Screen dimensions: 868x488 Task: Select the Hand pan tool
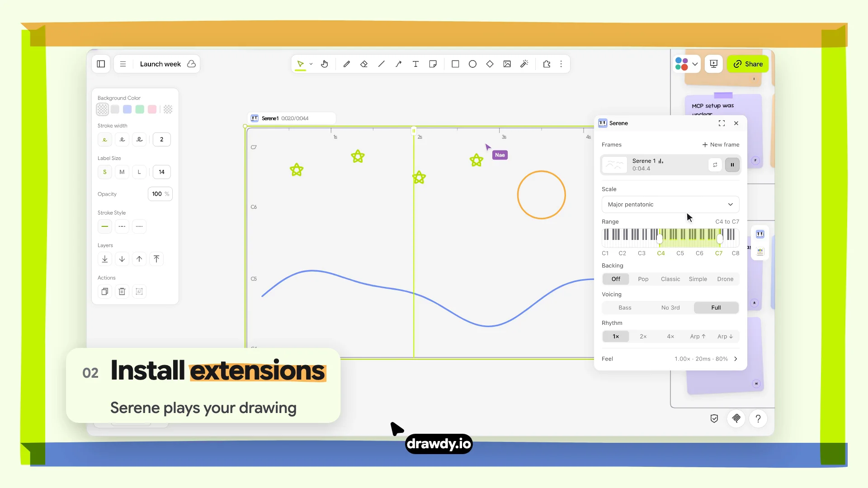[x=325, y=64]
